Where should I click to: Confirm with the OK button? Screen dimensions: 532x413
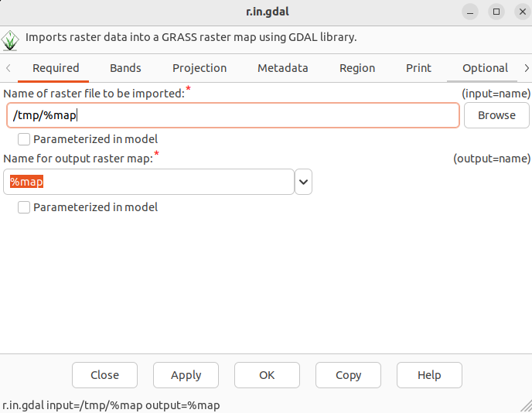click(x=267, y=375)
